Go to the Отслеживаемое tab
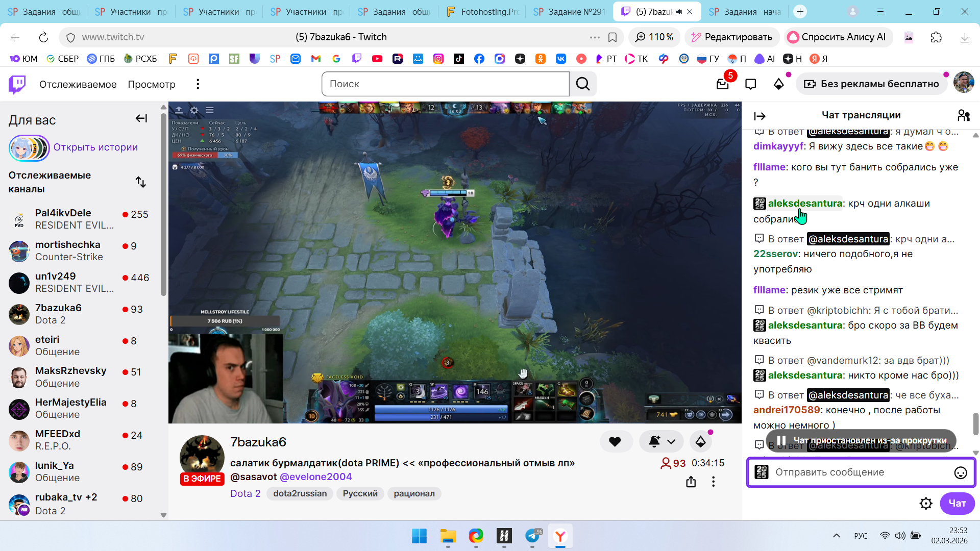The image size is (980, 551). point(78,84)
